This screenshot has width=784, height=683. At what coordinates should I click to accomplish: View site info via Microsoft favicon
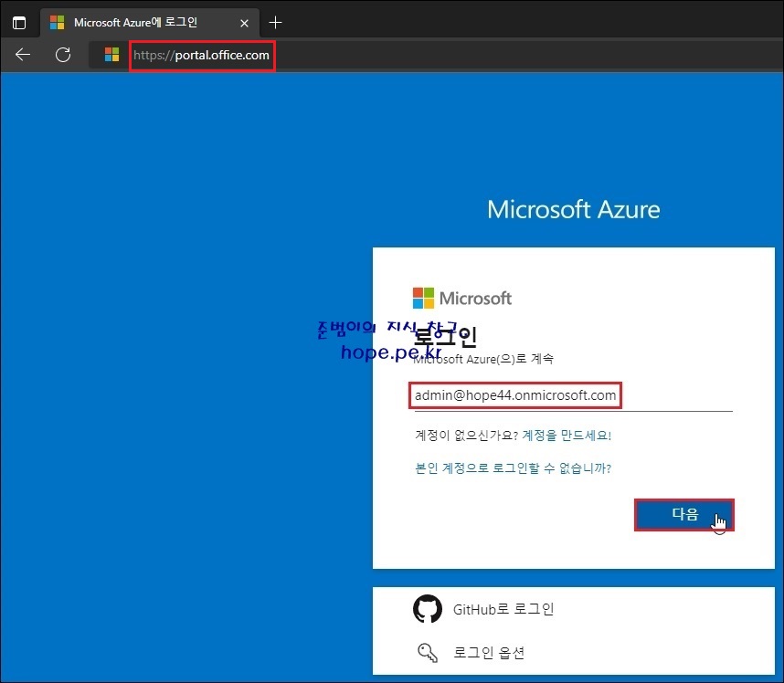(112, 55)
